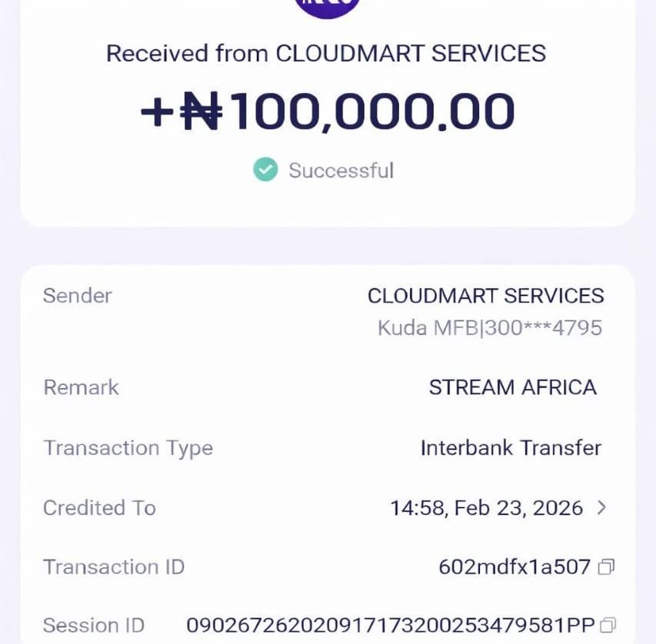The image size is (656, 644).
Task: Copy the Transaction ID to clipboard
Action: click(606, 567)
